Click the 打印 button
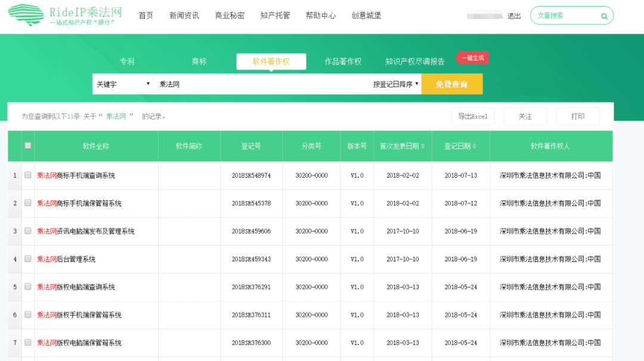 coord(578,116)
